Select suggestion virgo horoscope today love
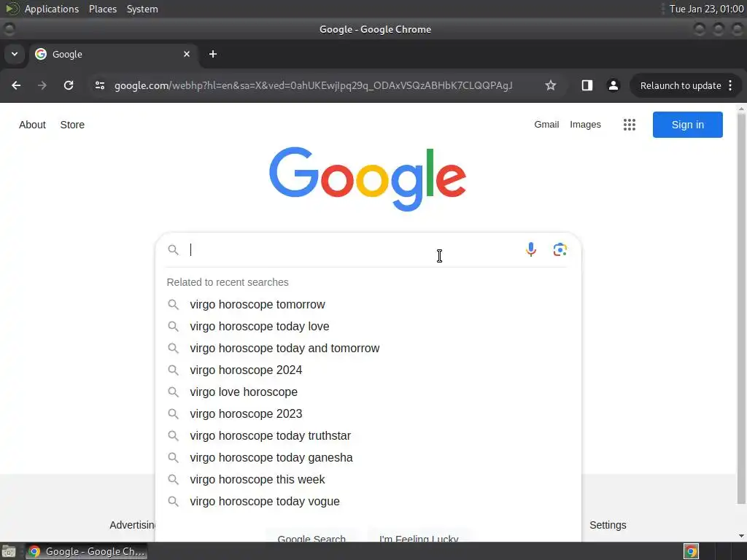This screenshot has height=560, width=747. coord(368,326)
